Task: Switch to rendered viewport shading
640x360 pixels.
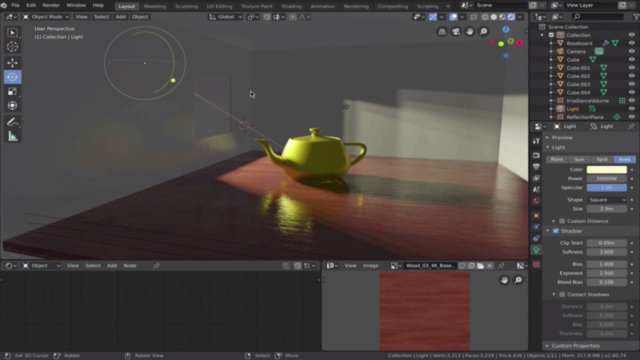Action: tap(511, 17)
